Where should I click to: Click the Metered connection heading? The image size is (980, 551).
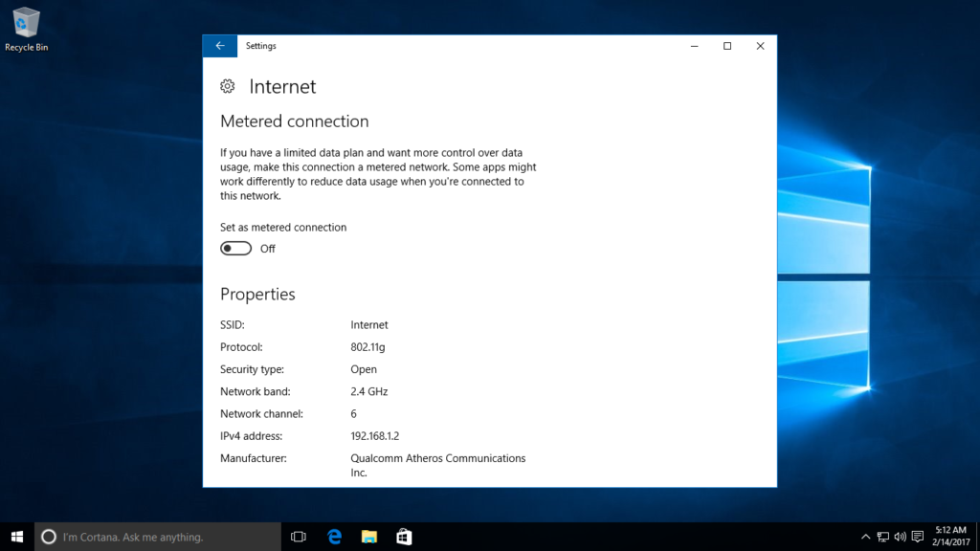(294, 121)
